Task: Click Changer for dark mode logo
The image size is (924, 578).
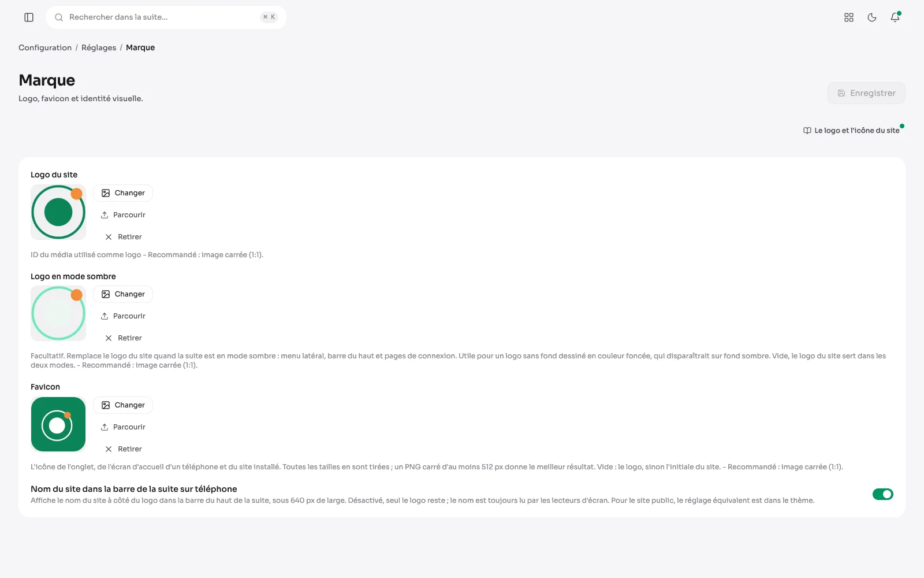Action: [123, 294]
